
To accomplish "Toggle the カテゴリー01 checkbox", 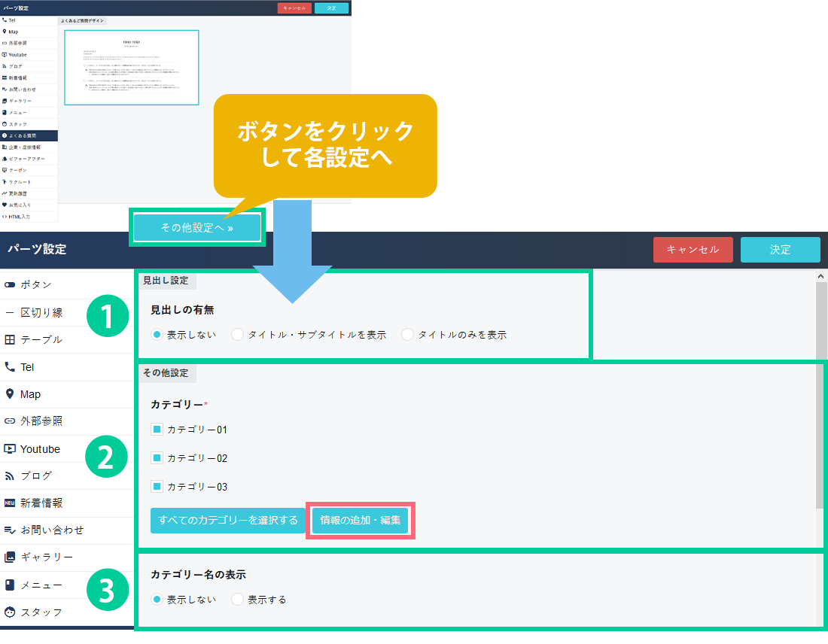I will pos(157,430).
